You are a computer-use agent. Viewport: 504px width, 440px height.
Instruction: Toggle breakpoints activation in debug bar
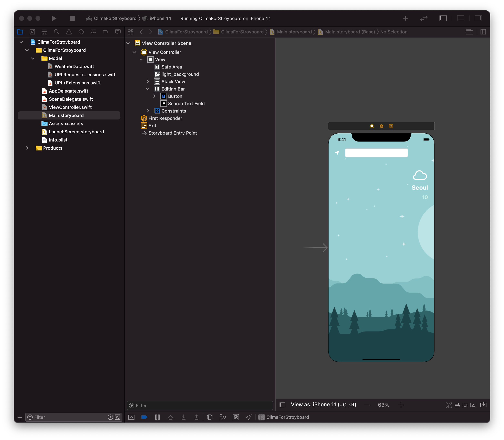pos(144,417)
